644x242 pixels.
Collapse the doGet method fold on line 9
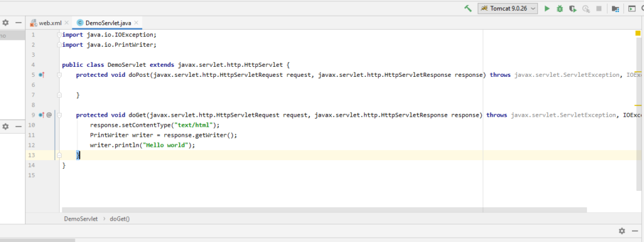[x=60, y=115]
